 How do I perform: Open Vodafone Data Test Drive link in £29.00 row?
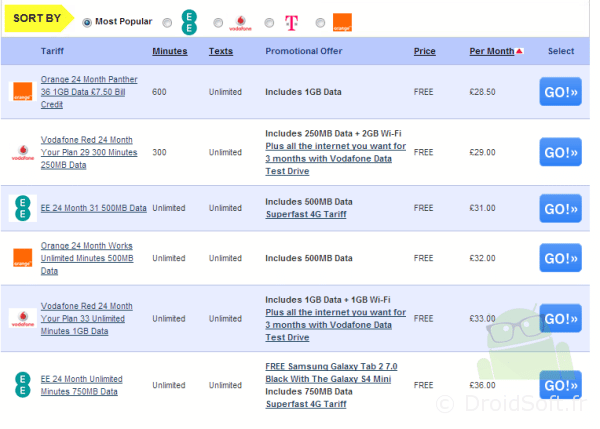336,159
